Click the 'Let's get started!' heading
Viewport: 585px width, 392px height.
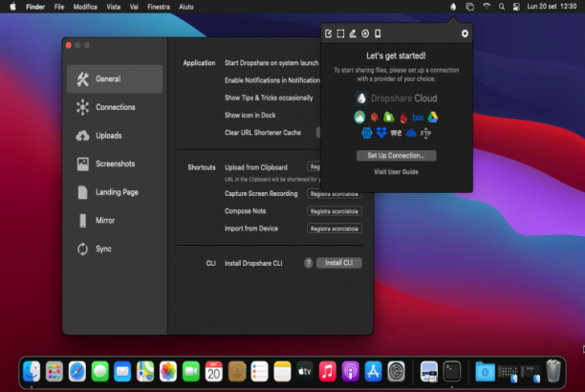tap(397, 55)
